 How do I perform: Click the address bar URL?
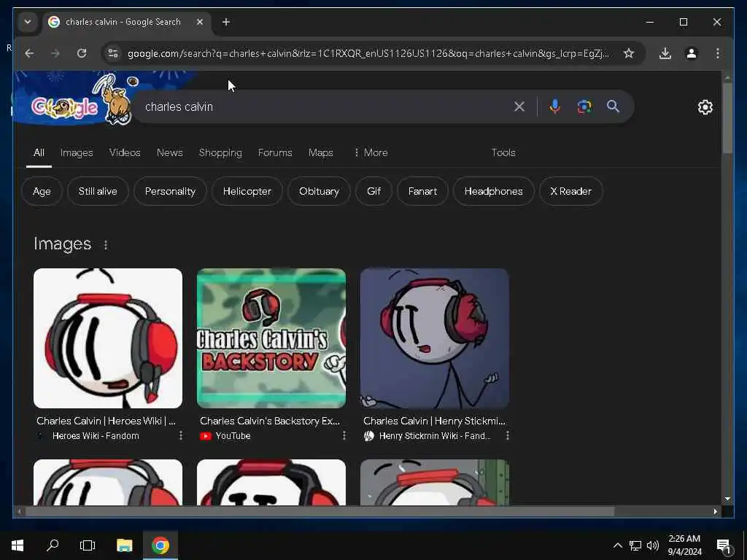pos(368,53)
